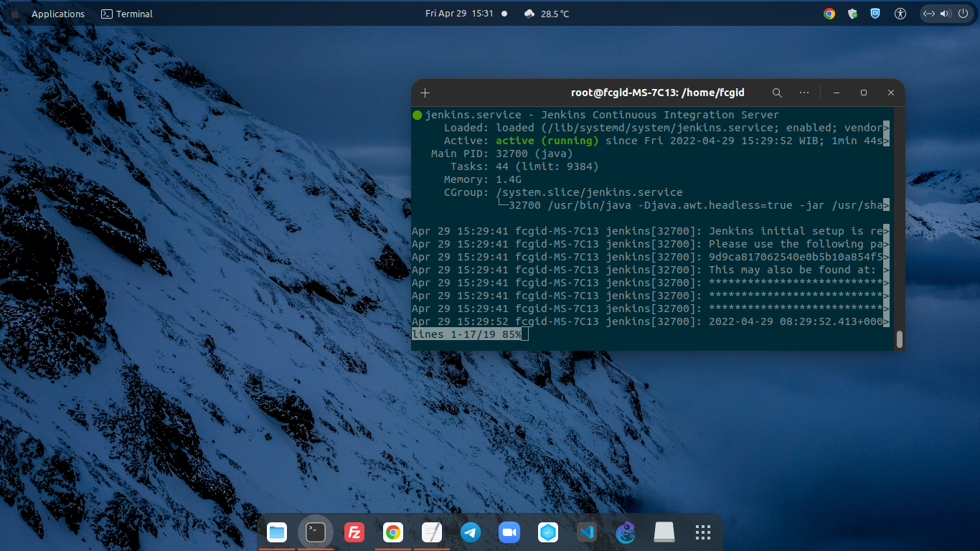The height and width of the screenshot is (551, 980).
Task: Click terminal title root@fcgid-MS-7C13: /home/fcgid
Action: point(657,93)
